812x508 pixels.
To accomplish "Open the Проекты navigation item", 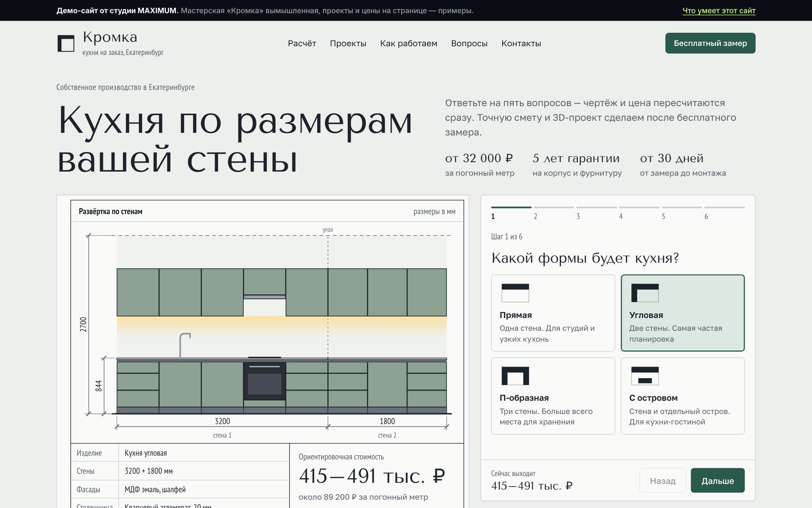I will 348,43.
